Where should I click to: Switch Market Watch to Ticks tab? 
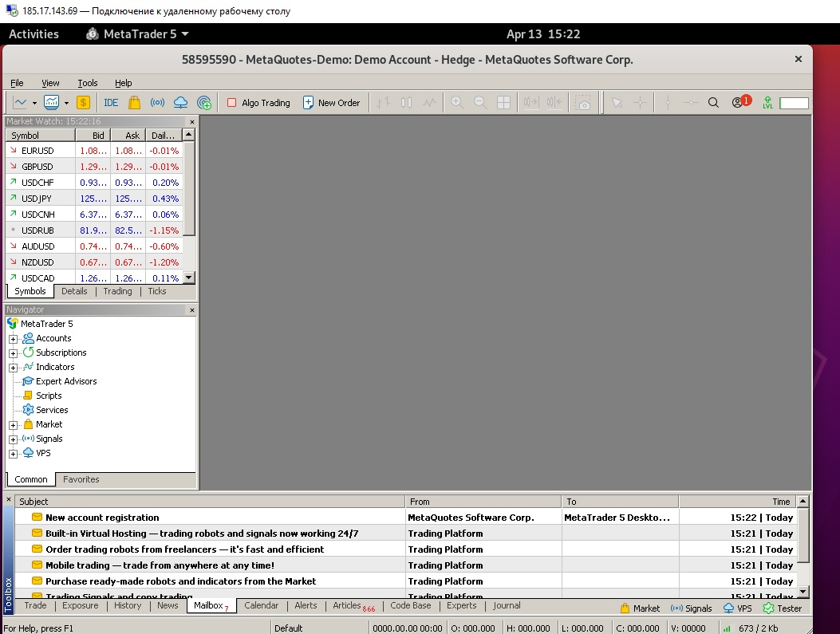click(x=157, y=291)
